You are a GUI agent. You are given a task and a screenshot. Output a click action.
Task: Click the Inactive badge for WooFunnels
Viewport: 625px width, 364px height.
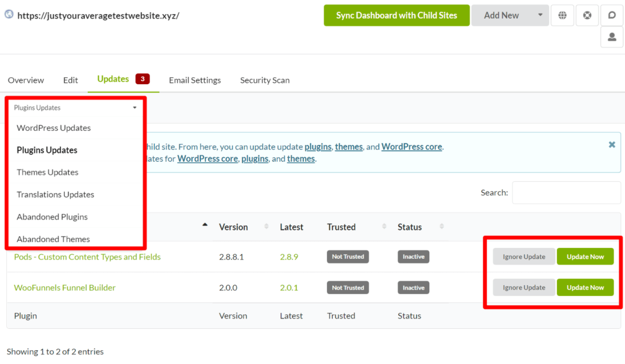[414, 288]
